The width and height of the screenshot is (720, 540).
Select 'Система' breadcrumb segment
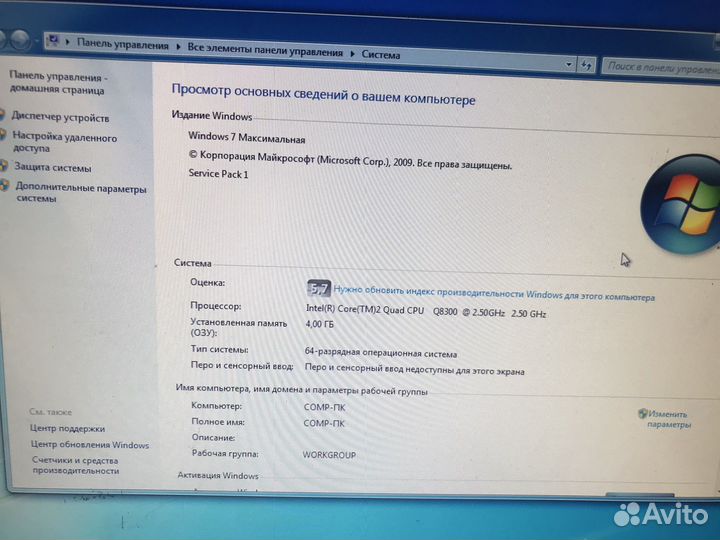(x=381, y=55)
